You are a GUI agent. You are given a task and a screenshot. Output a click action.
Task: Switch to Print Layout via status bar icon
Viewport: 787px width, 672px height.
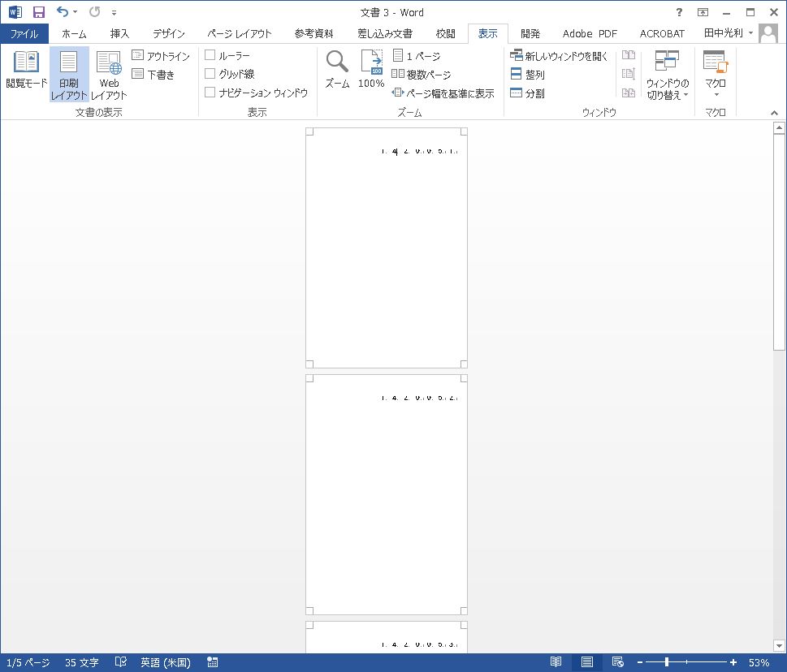(x=586, y=662)
